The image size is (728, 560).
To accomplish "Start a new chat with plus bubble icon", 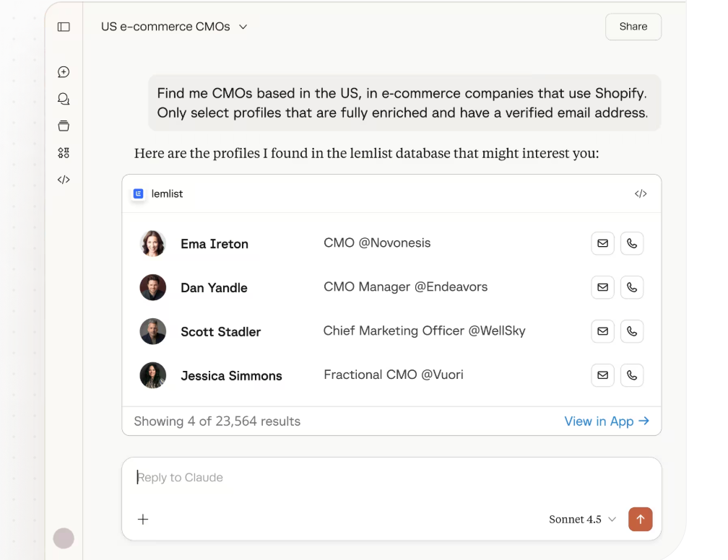I will pyautogui.click(x=64, y=72).
